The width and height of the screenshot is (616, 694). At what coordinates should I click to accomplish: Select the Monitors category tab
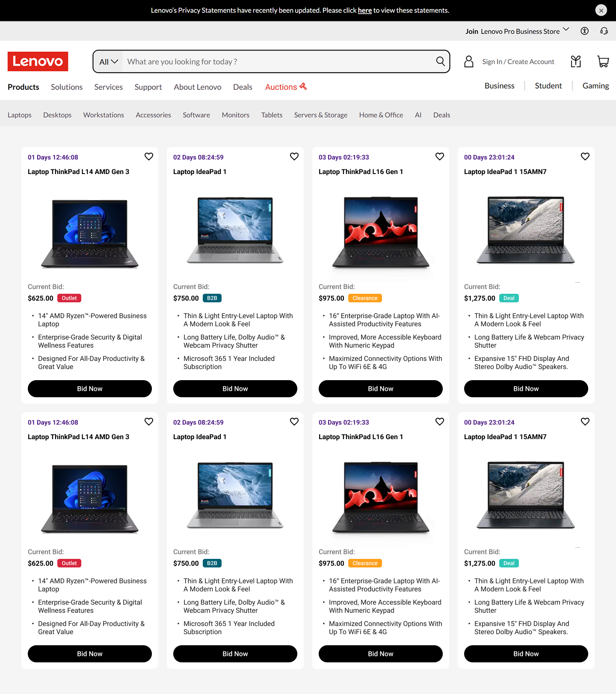[236, 115]
